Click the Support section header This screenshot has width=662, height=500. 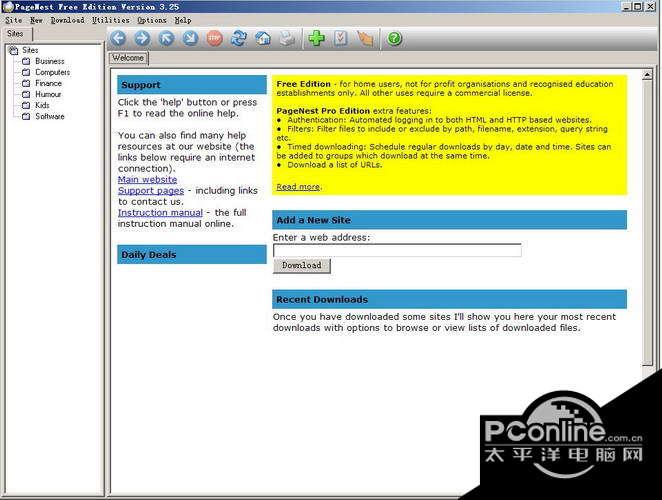(192, 85)
